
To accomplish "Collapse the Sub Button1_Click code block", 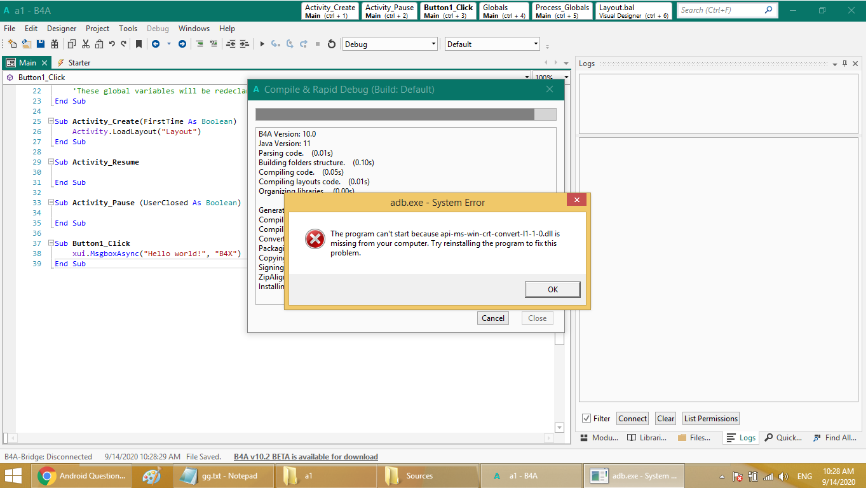I will [x=51, y=243].
